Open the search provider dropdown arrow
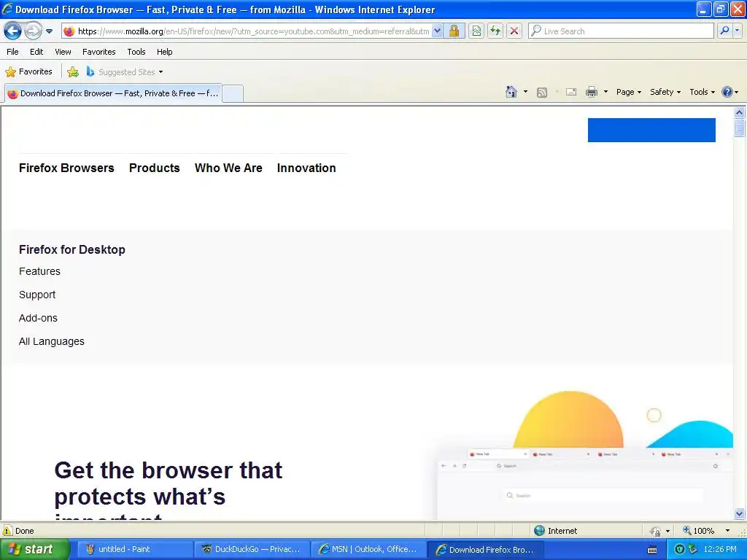This screenshot has height=560, width=747. (x=737, y=31)
